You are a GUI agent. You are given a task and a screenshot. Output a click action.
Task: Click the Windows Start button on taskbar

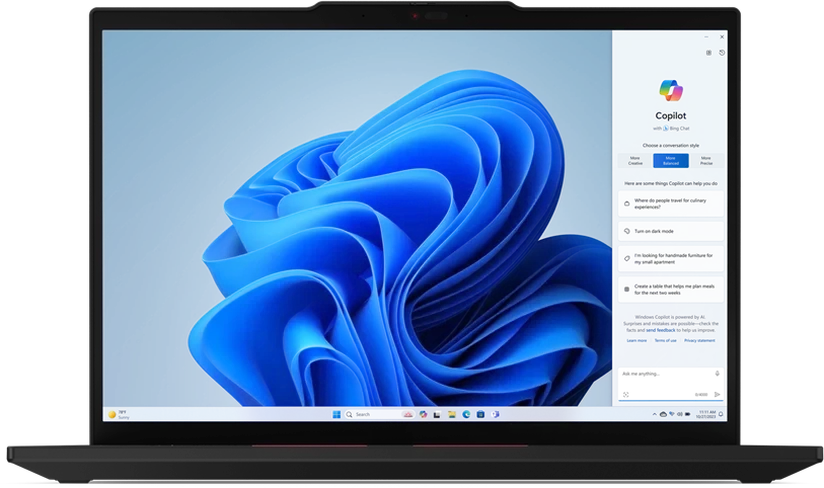[x=336, y=414]
